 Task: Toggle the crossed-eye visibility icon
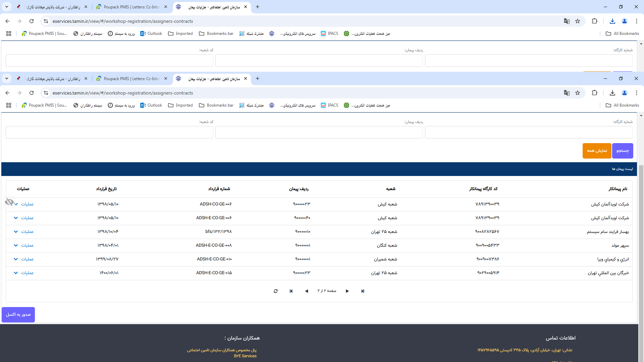click(x=9, y=202)
